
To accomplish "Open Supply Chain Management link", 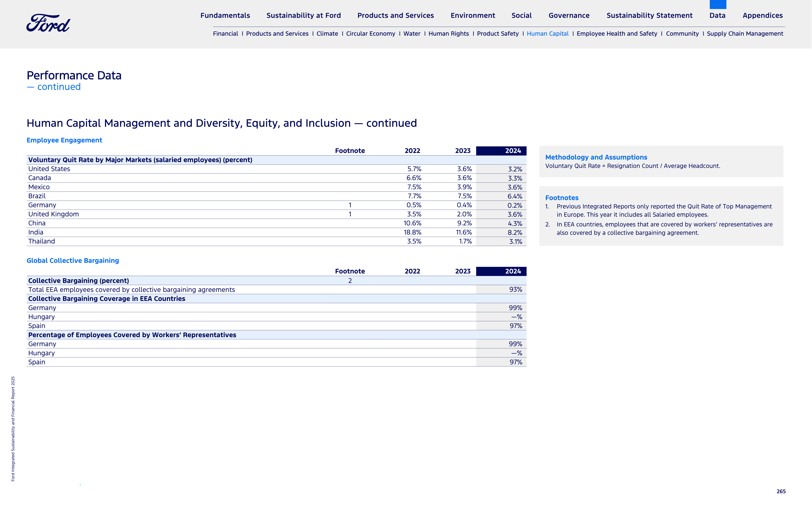I will coord(745,34).
